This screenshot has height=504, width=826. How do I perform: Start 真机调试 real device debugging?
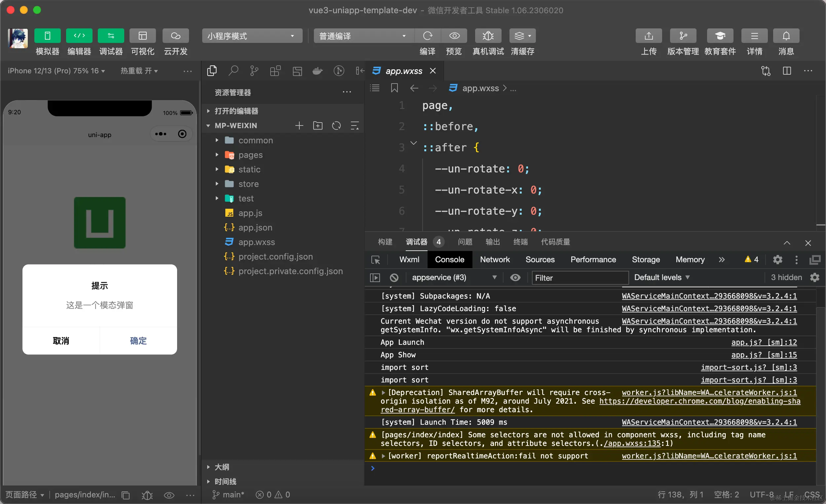coord(488,36)
